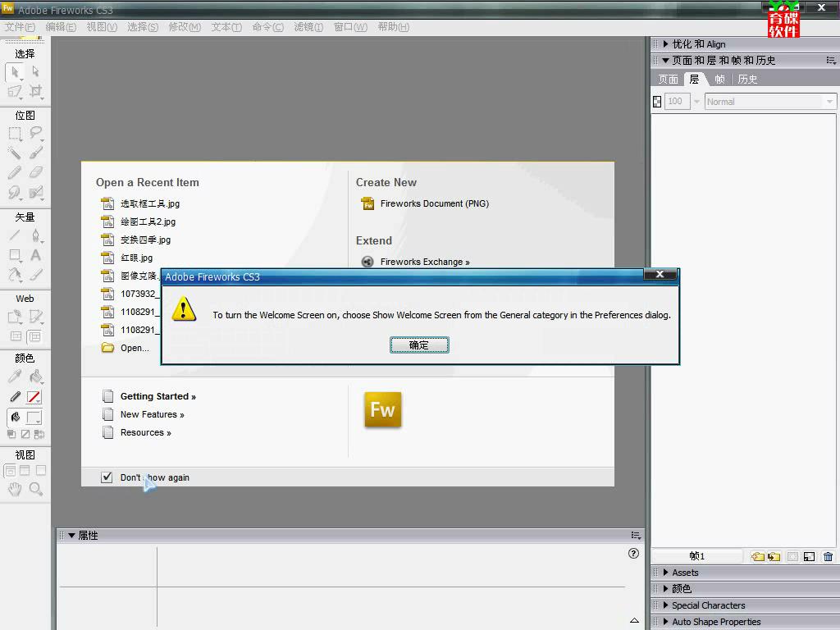Expand the 颜色 panel
This screenshot has height=630, width=840.
(x=666, y=588)
